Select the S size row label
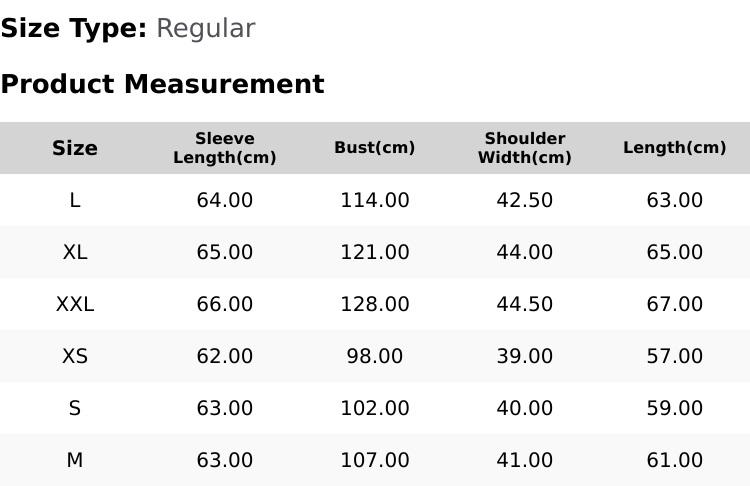 75,409
